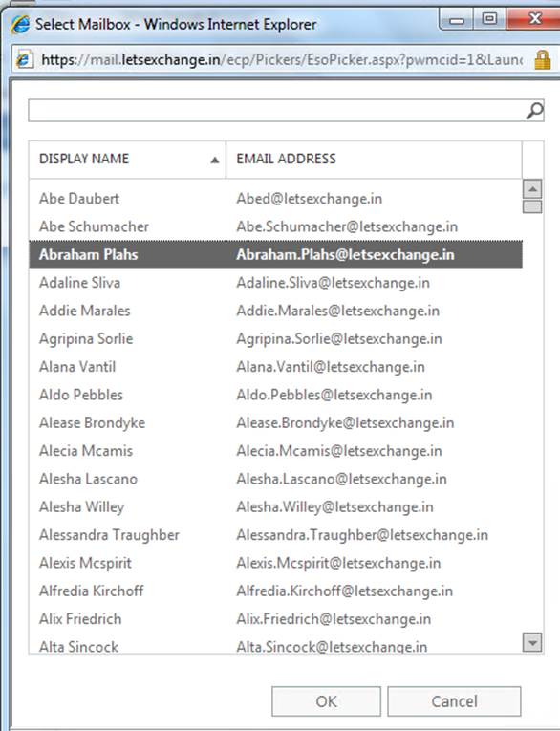The image size is (560, 731).
Task: Choose the Aldo Pebbles mailbox
Action: pyautogui.click(x=275, y=395)
